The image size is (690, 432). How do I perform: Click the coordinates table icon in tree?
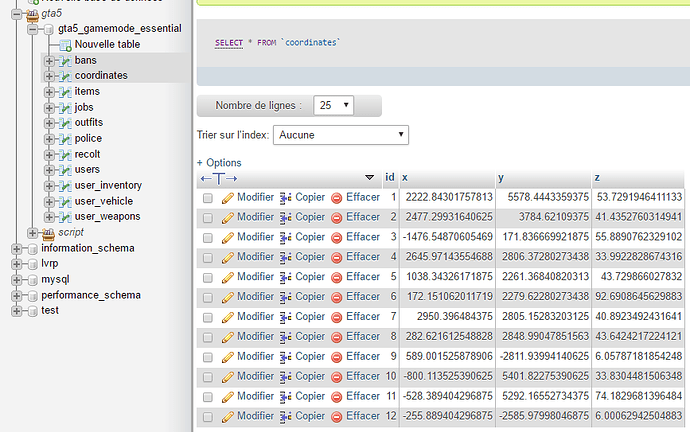(65, 76)
